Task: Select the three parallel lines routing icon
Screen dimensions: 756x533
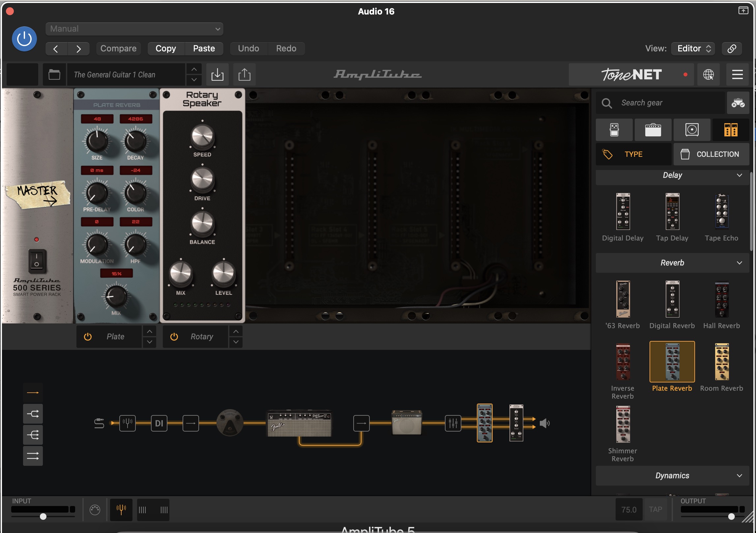Action: click(x=33, y=456)
